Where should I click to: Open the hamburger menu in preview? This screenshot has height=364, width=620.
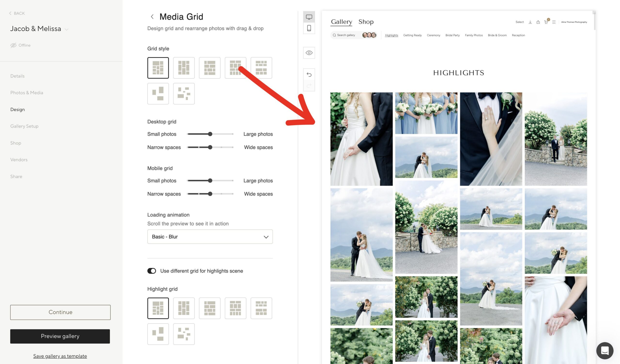coord(554,22)
